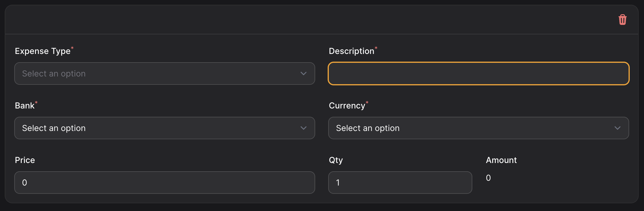
Task: Click the Bank dropdown chevron
Action: pos(303,128)
